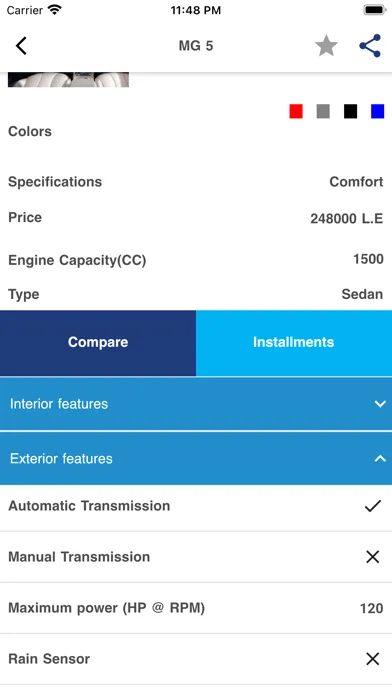Pick the blue color swatch

click(x=377, y=111)
